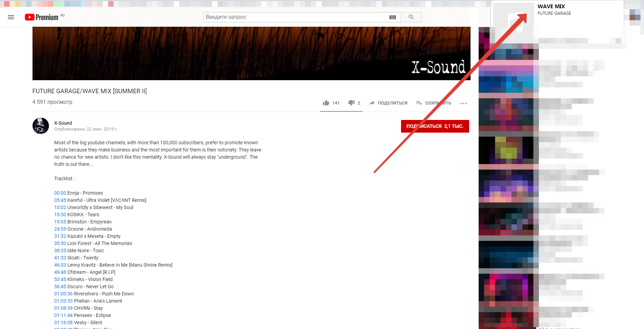Open the X-Sound channel name link
This screenshot has width=644, height=329.
point(63,123)
